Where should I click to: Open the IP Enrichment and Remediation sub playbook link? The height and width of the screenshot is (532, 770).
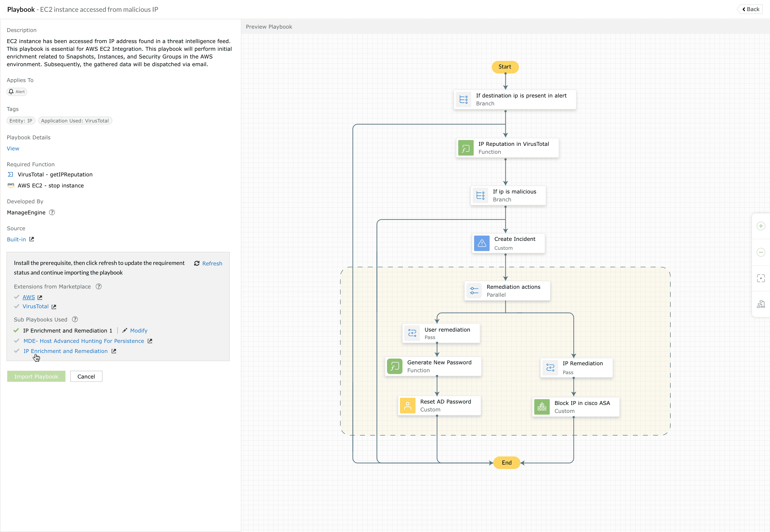coord(66,351)
